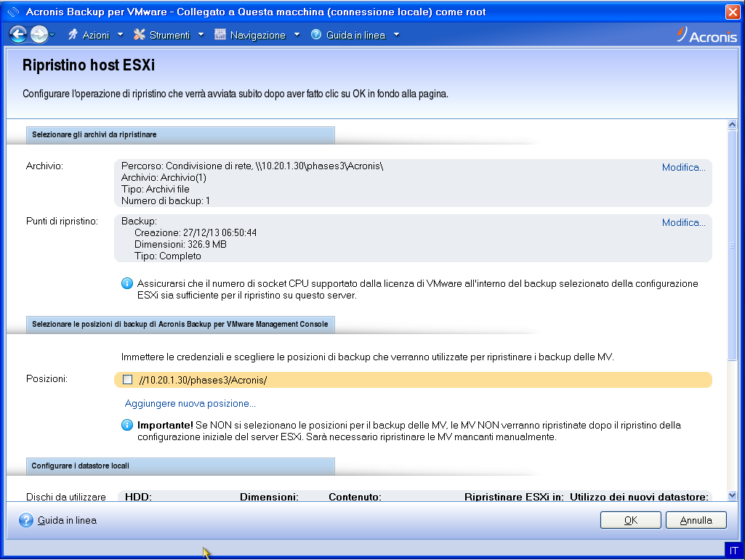Viewport: 745px width, 560px height.
Task: Go back with the left arrow icon
Action: click(x=18, y=34)
